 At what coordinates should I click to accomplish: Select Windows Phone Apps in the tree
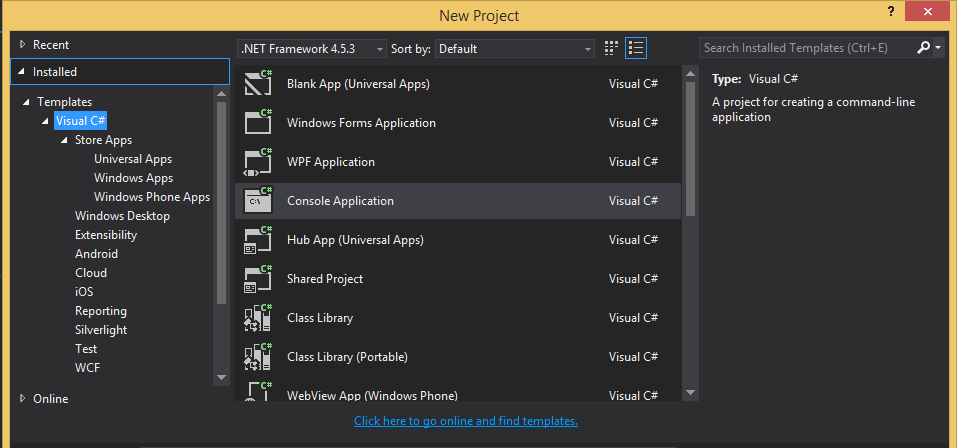coord(152,197)
